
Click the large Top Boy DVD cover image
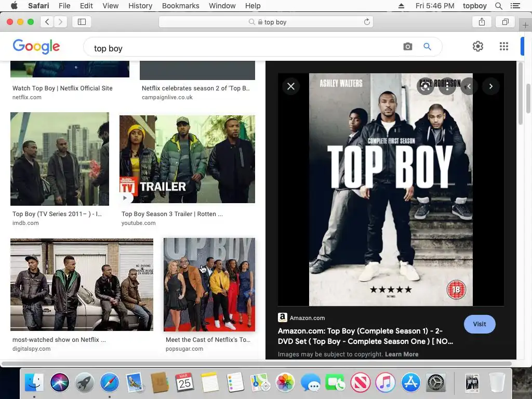391,189
